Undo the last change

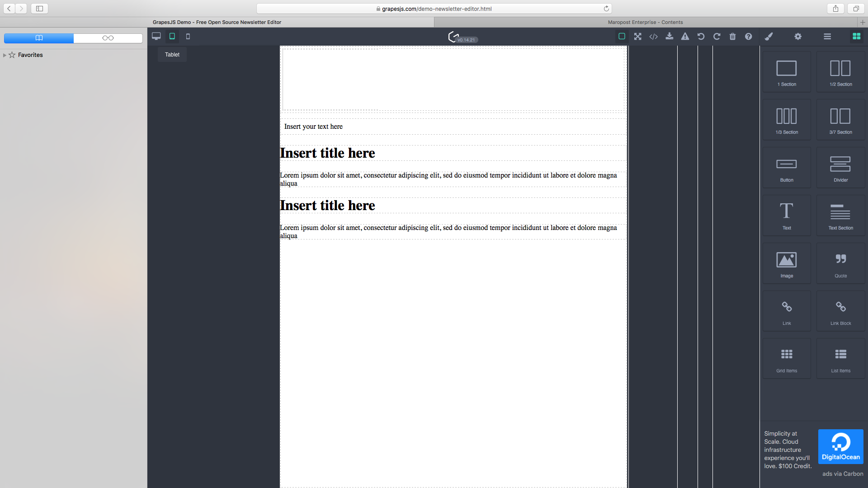pyautogui.click(x=701, y=37)
